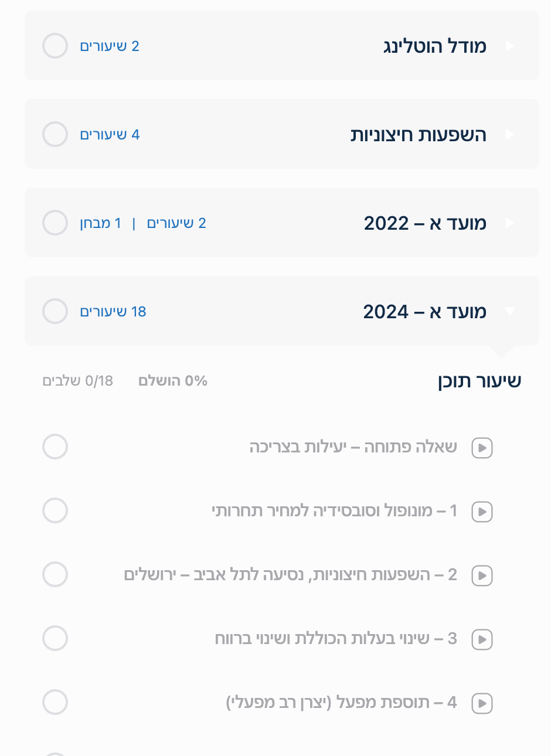
Task: Open lesson 1 – מונופול וסובסידיה למחיר תחרותי
Action: pyautogui.click(x=334, y=511)
